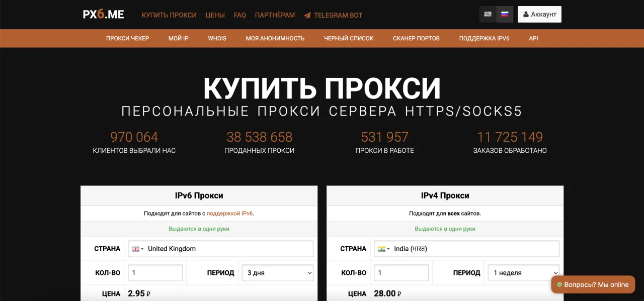Viewport: 644px width, 301px height.
Task: Open the Сканер портов tool
Action: pyautogui.click(x=416, y=38)
